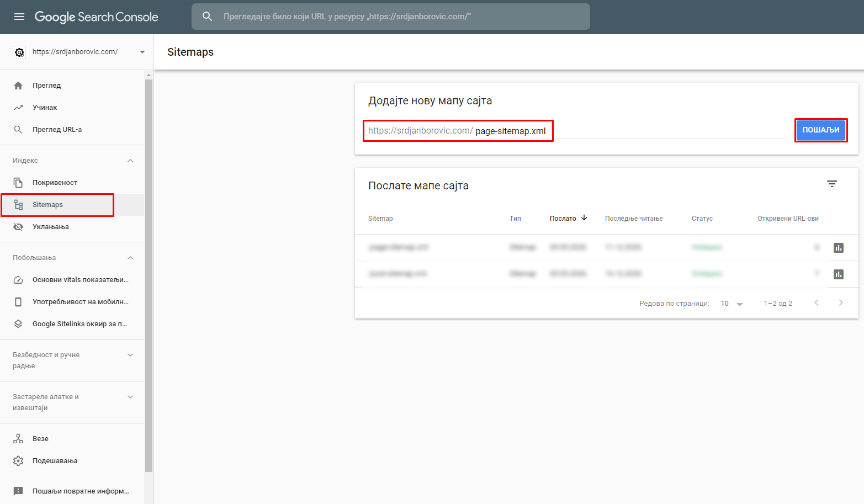Click the property favicon icon
Screen dimensions: 864x504
click(19, 52)
